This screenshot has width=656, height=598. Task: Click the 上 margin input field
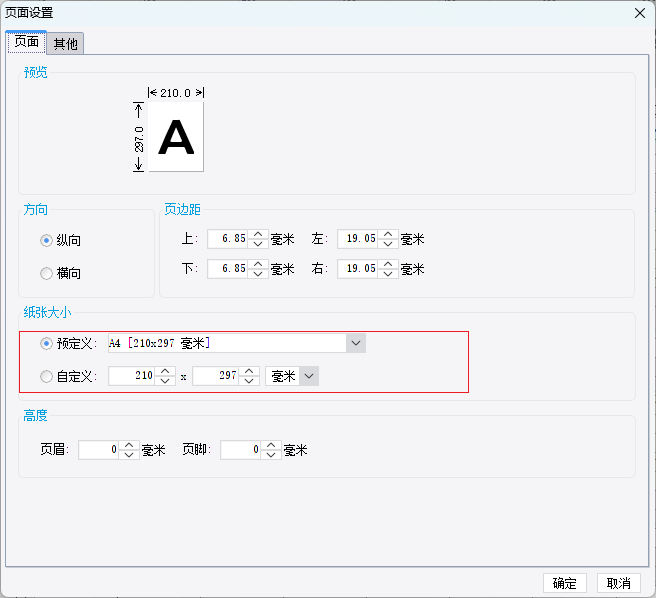pos(228,239)
